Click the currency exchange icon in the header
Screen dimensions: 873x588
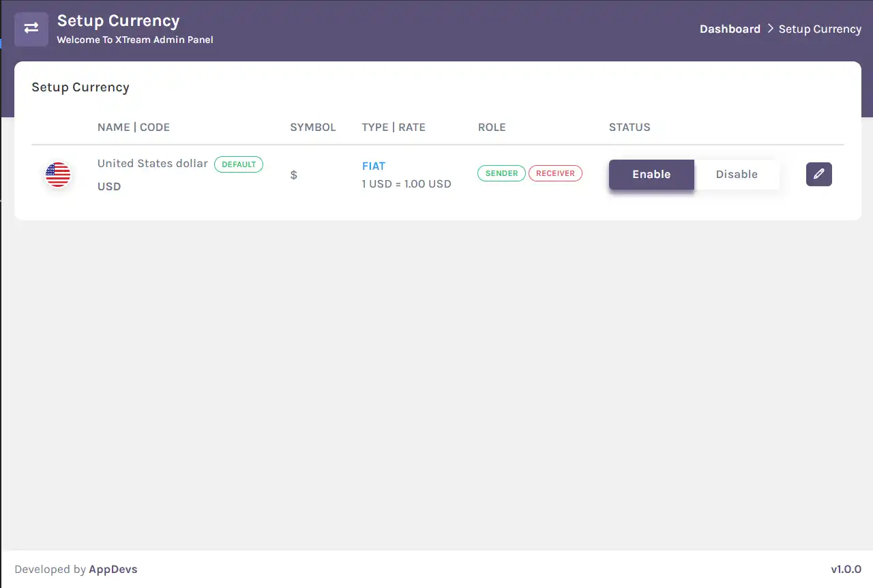point(31,29)
